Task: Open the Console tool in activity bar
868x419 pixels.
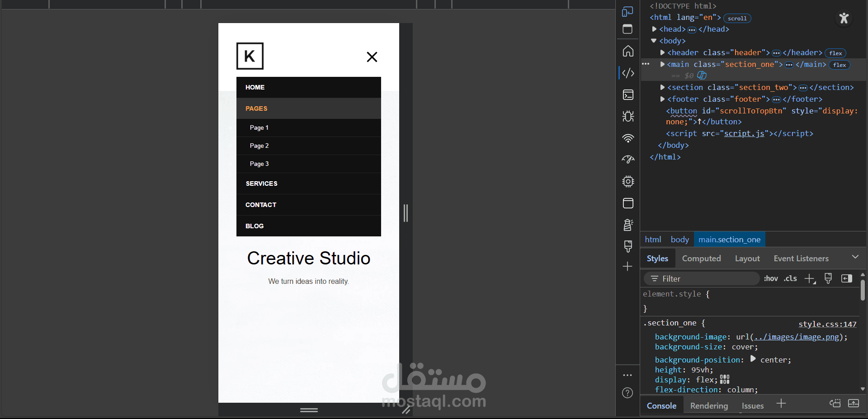Action: pyautogui.click(x=628, y=94)
